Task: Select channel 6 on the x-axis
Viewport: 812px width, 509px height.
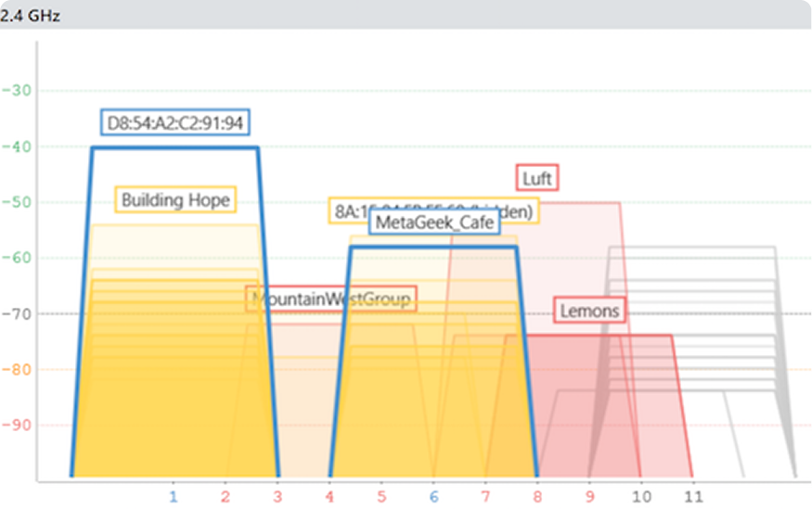Action: coord(433,496)
